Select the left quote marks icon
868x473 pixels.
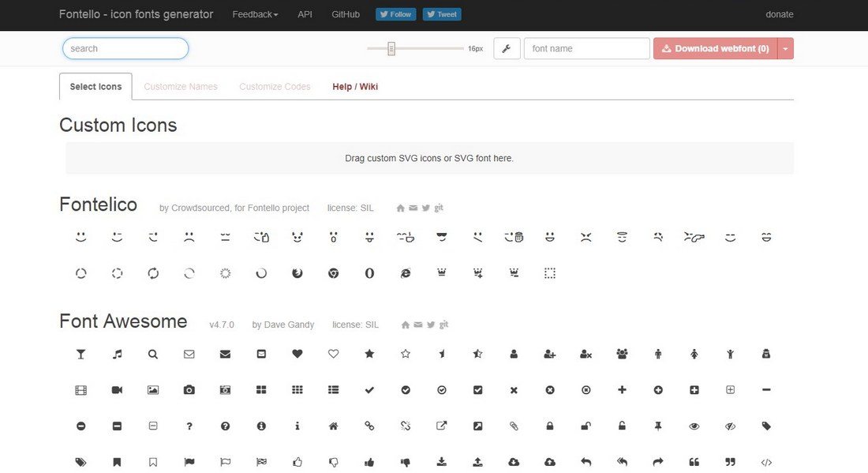click(694, 462)
